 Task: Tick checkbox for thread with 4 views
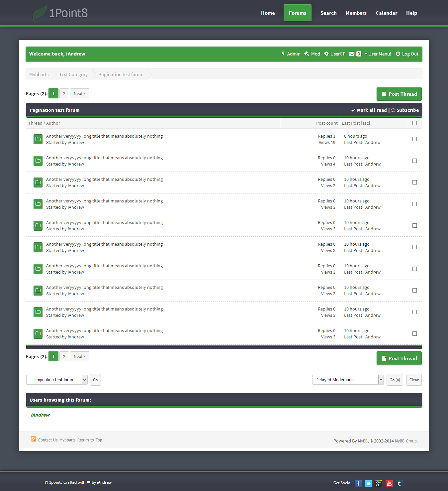pyautogui.click(x=414, y=161)
